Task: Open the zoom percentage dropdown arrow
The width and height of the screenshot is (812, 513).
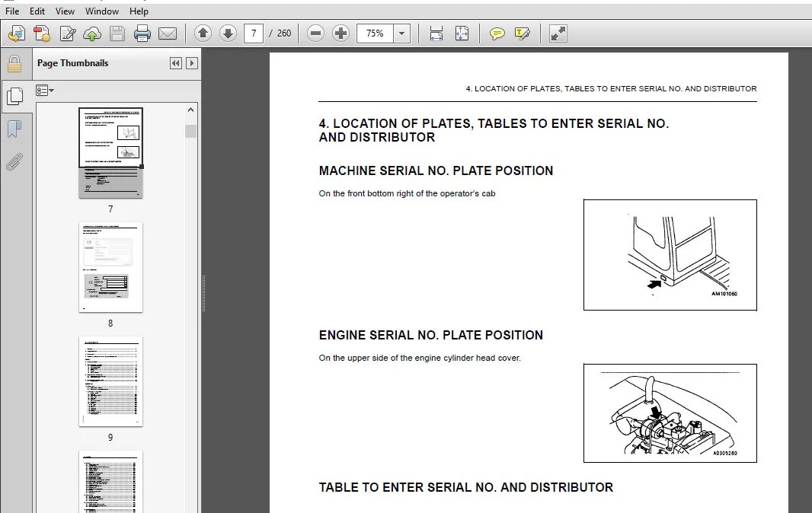Action: coord(402,33)
